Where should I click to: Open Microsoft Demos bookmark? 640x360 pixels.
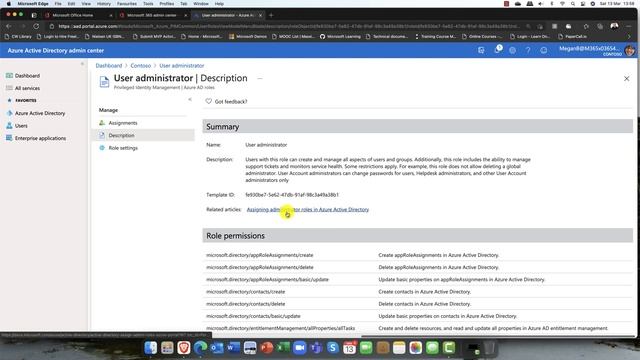click(x=248, y=36)
